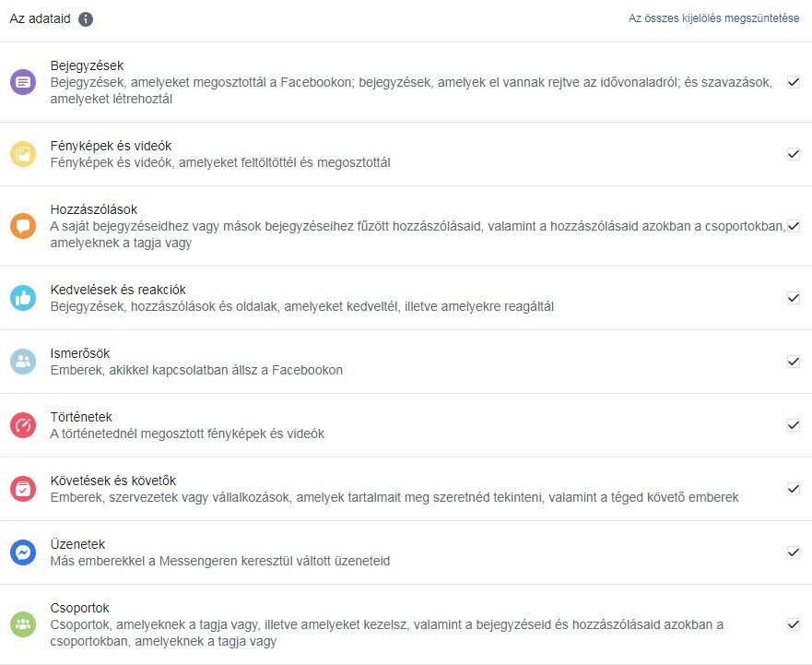The width and height of the screenshot is (812, 665).
Task: Uncheck the Fényképek és videók checkbox
Action: 793,154
